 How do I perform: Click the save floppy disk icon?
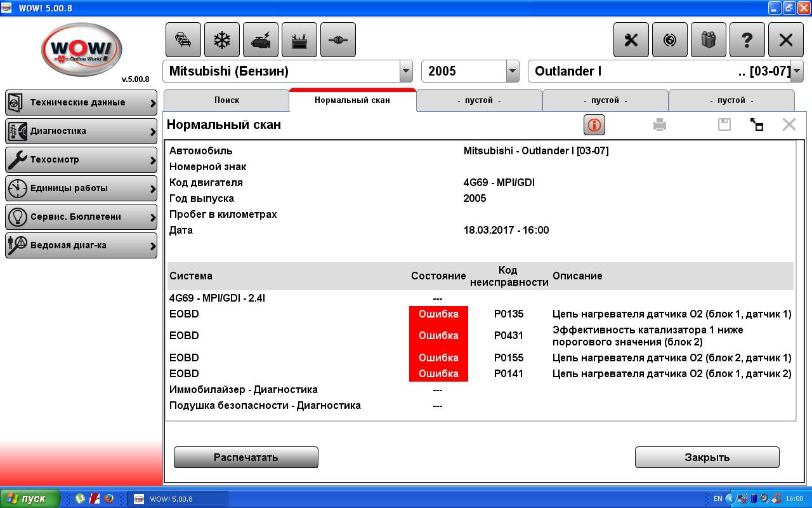click(724, 124)
